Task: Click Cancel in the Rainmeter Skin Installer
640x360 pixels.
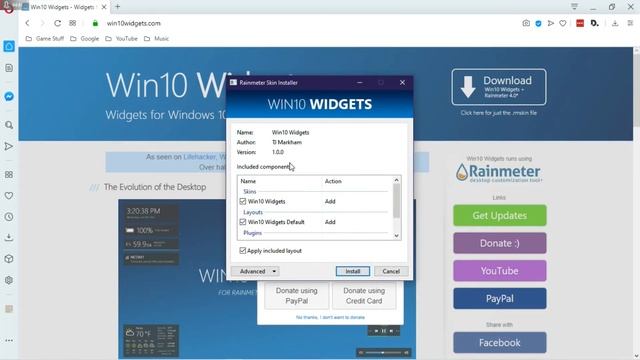Action: (391, 271)
